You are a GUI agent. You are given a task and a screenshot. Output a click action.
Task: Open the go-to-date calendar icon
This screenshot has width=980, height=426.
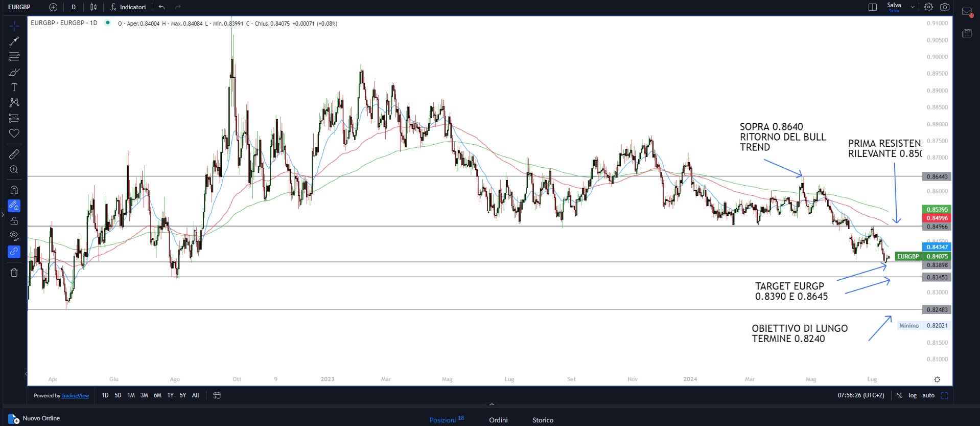pyautogui.click(x=217, y=395)
